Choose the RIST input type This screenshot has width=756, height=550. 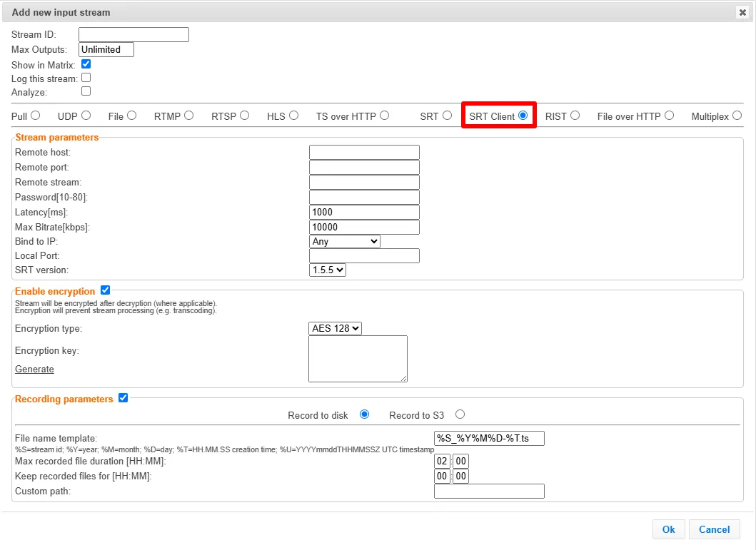tap(575, 116)
